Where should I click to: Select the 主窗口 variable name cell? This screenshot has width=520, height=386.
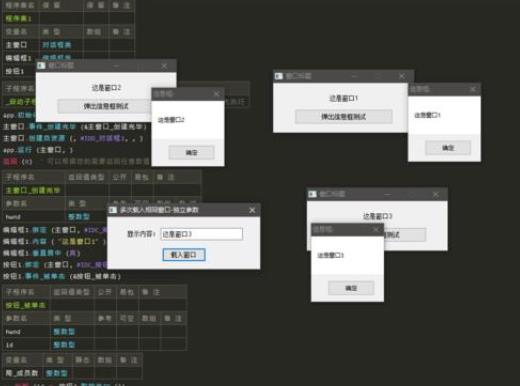click(x=21, y=45)
